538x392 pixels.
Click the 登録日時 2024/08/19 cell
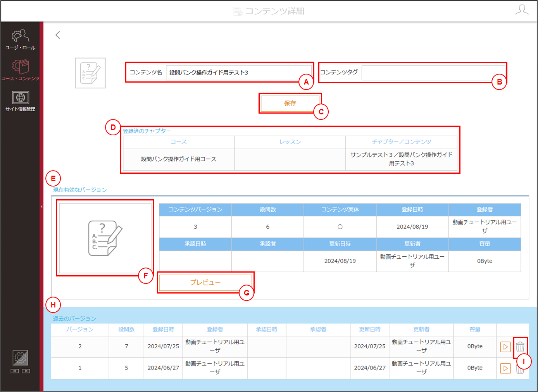click(x=412, y=227)
